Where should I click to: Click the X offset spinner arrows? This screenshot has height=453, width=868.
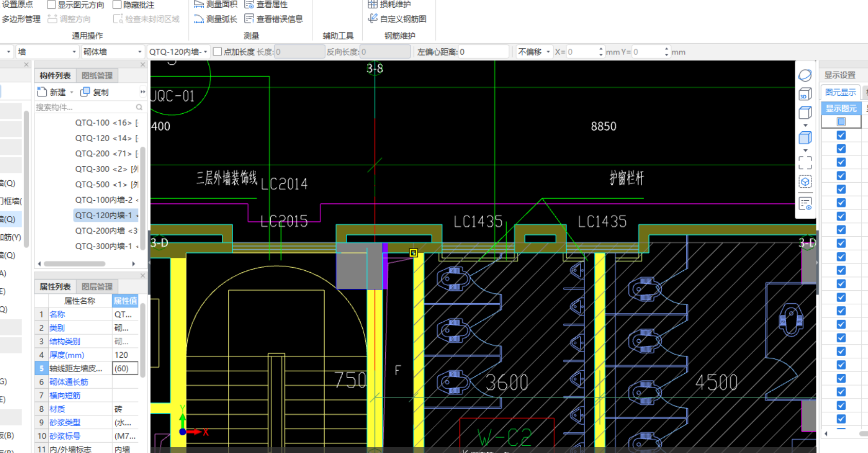point(600,52)
